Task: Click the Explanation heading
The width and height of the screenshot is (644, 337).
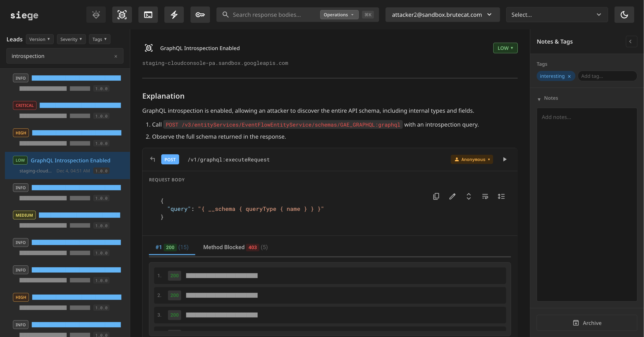Action: (x=163, y=96)
